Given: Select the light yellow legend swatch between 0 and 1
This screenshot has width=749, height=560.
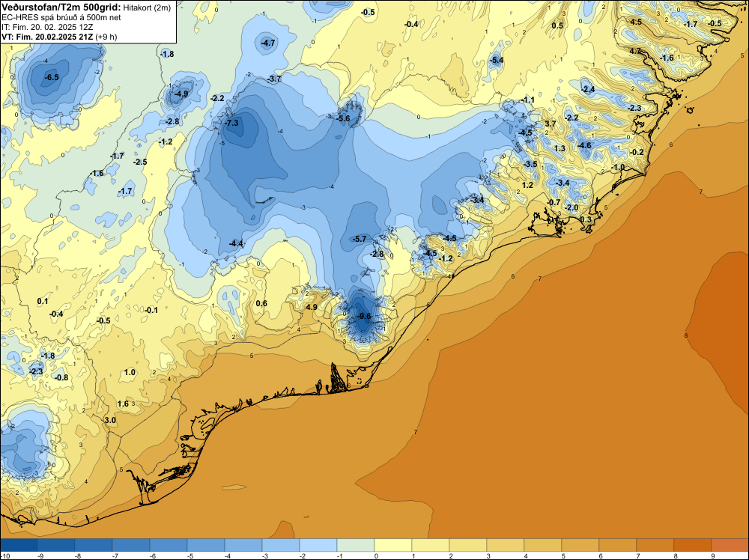Looking at the screenshot, I should (393, 545).
